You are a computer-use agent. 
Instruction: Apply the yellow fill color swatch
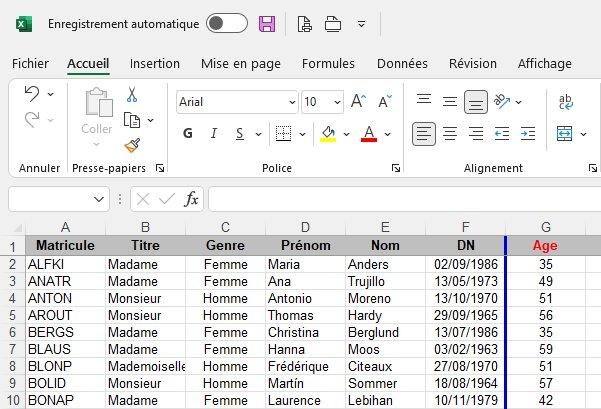click(328, 133)
